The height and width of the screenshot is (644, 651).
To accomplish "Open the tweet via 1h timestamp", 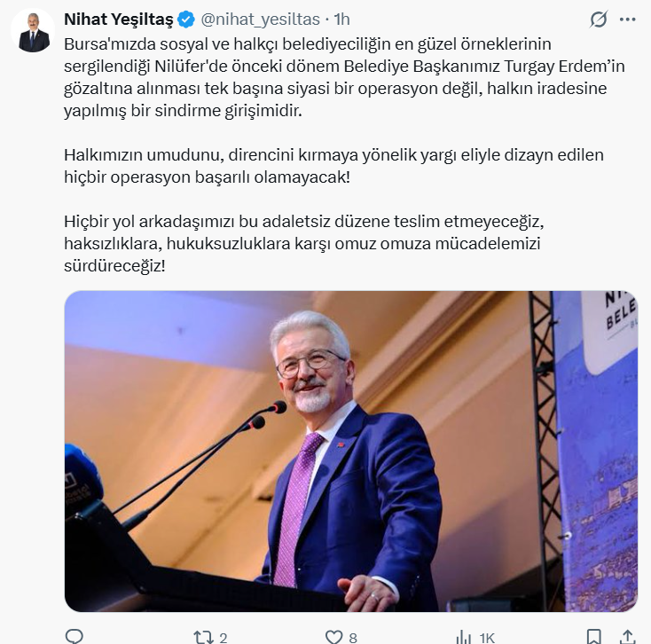I will (x=342, y=20).
